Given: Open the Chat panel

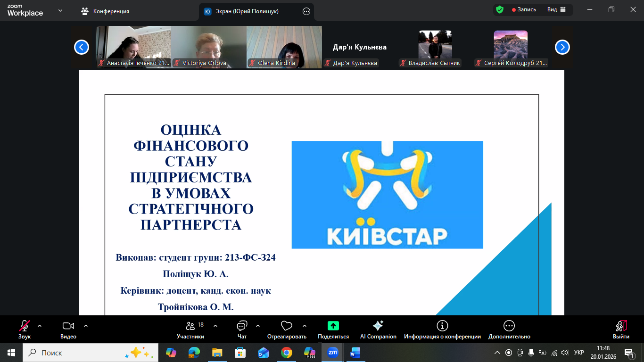Looking at the screenshot, I should click(x=242, y=326).
